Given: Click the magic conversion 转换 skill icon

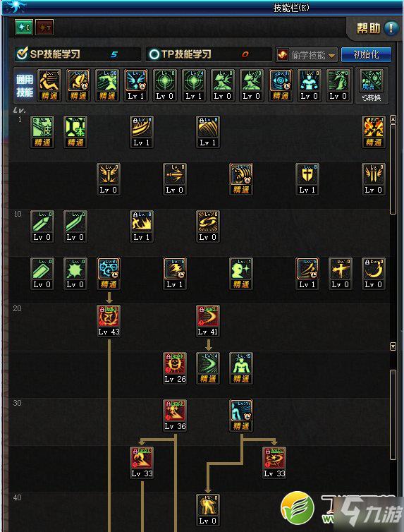Looking at the screenshot, I should 372,85.
